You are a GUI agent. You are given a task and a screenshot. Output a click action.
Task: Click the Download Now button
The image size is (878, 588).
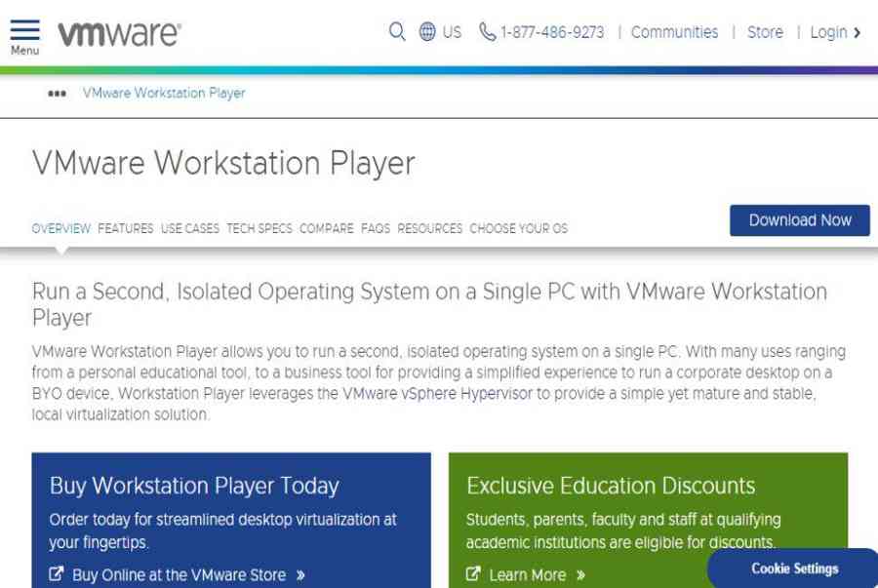[x=800, y=220]
